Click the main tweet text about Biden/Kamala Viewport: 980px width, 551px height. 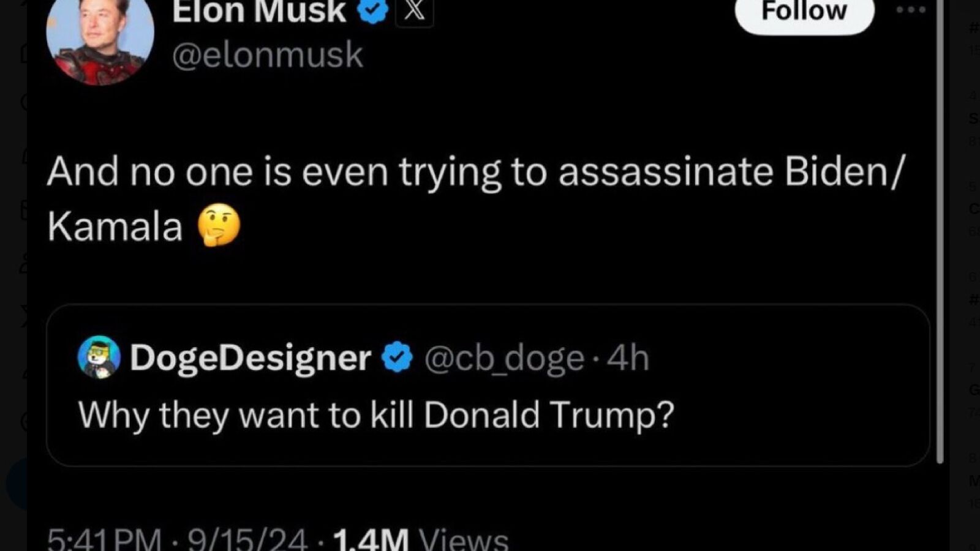(475, 171)
